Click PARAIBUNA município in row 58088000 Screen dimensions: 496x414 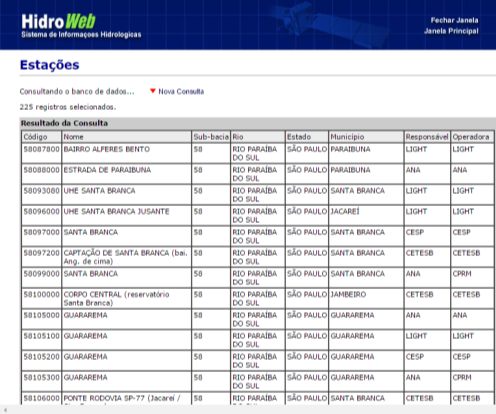(x=350, y=170)
